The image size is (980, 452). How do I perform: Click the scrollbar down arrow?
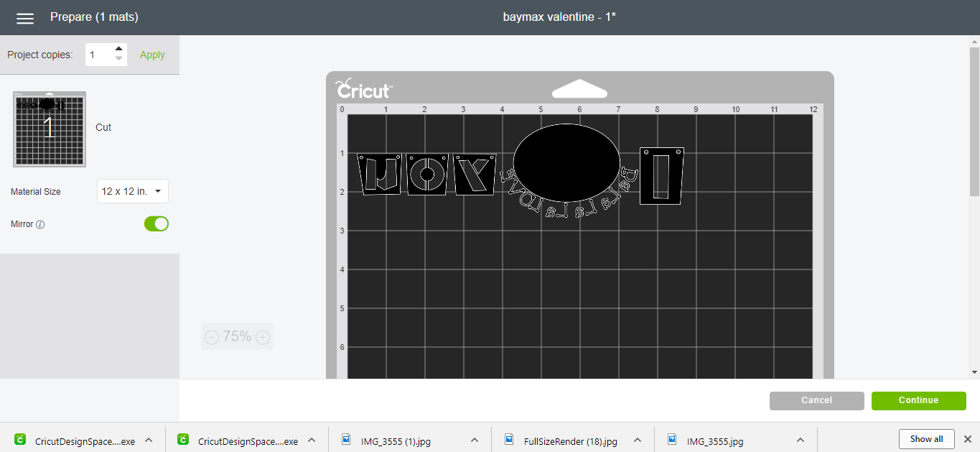(x=974, y=372)
